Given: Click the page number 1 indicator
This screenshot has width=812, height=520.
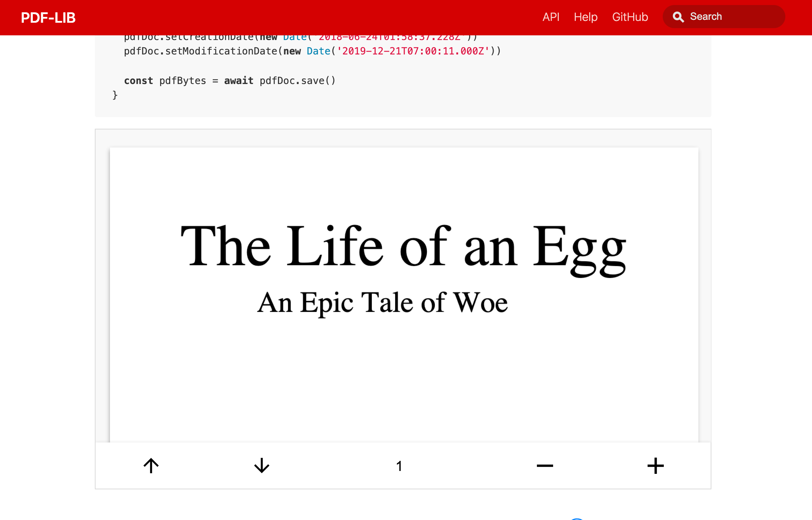Looking at the screenshot, I should [x=399, y=466].
